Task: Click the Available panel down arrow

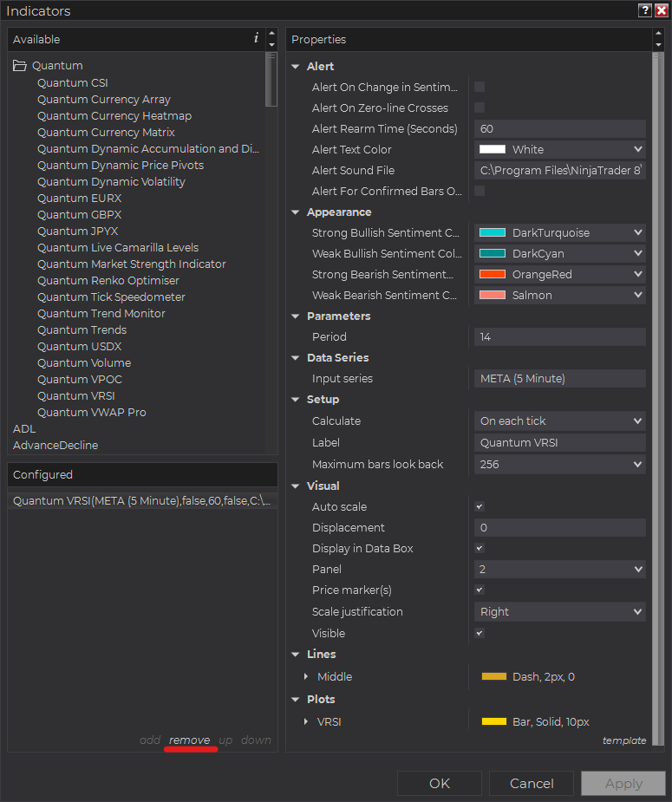Action: (271, 45)
